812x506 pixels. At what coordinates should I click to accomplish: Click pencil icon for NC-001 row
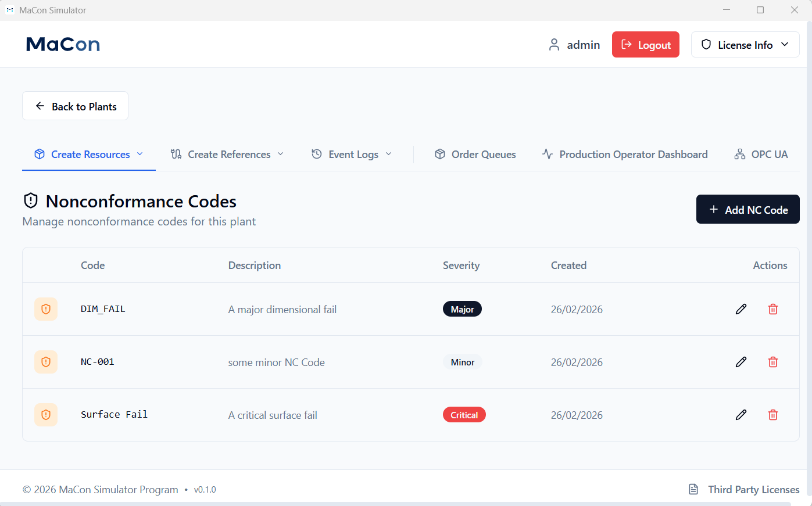[741, 362]
